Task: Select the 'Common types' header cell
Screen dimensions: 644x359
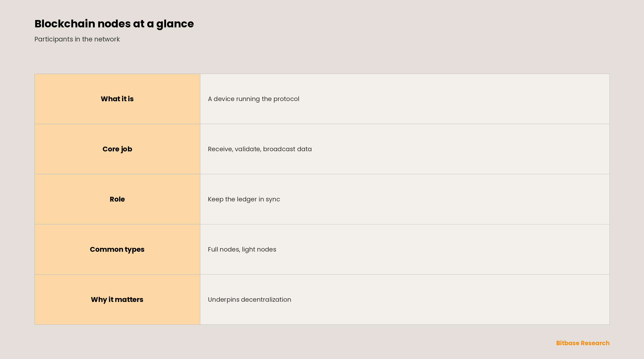Action: 117,249
